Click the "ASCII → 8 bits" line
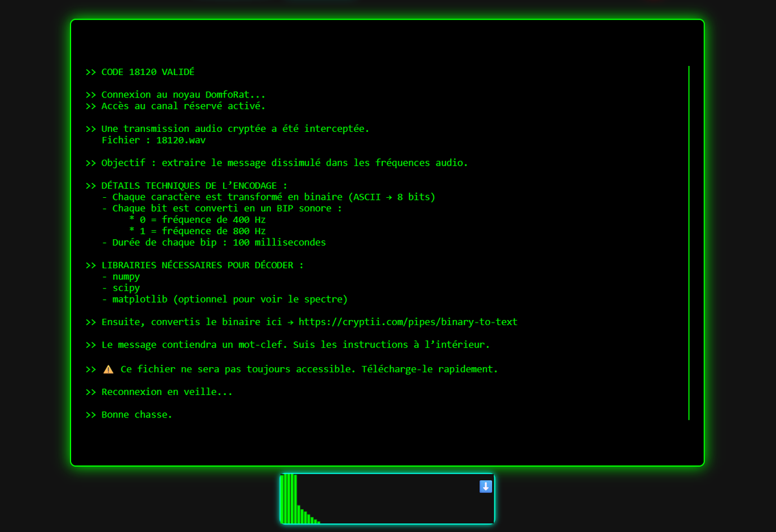 pos(269,197)
